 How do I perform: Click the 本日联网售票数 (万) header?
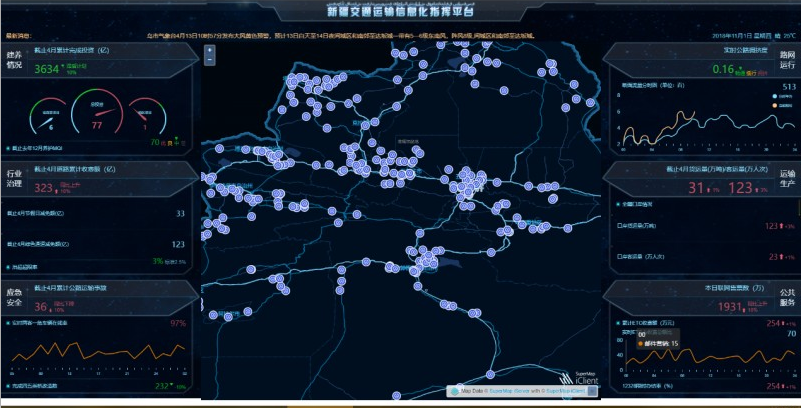pyautogui.click(x=734, y=288)
